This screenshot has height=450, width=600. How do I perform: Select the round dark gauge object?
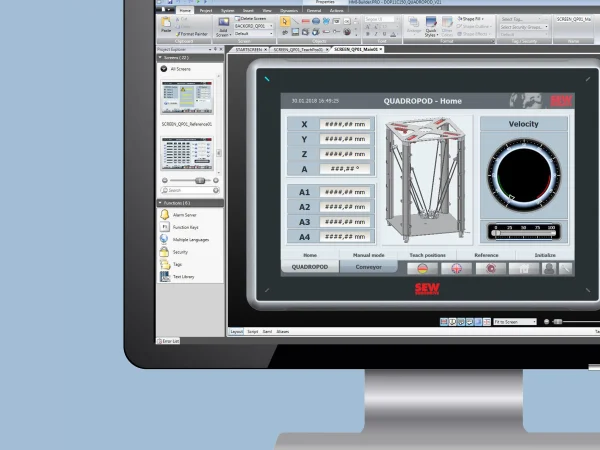[x=347, y=32]
